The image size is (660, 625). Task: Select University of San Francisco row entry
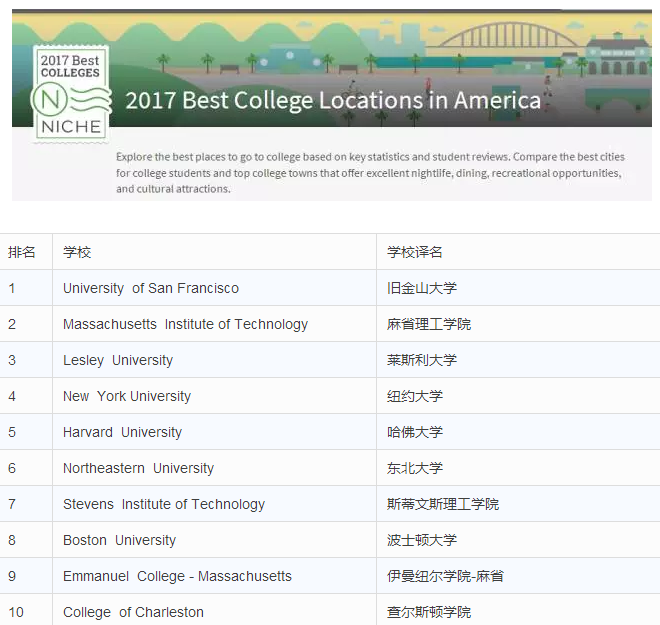point(151,288)
